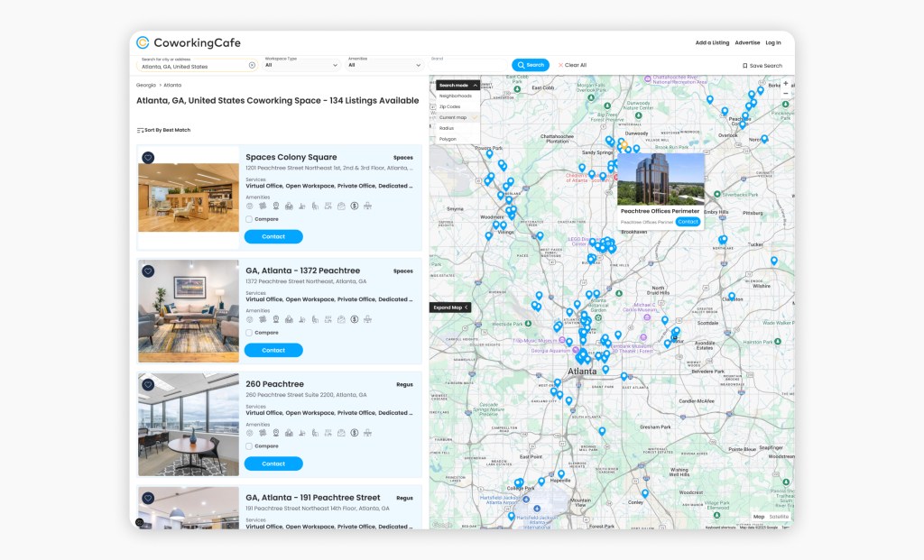Select the map pin by East Atlanta

[x=624, y=376]
